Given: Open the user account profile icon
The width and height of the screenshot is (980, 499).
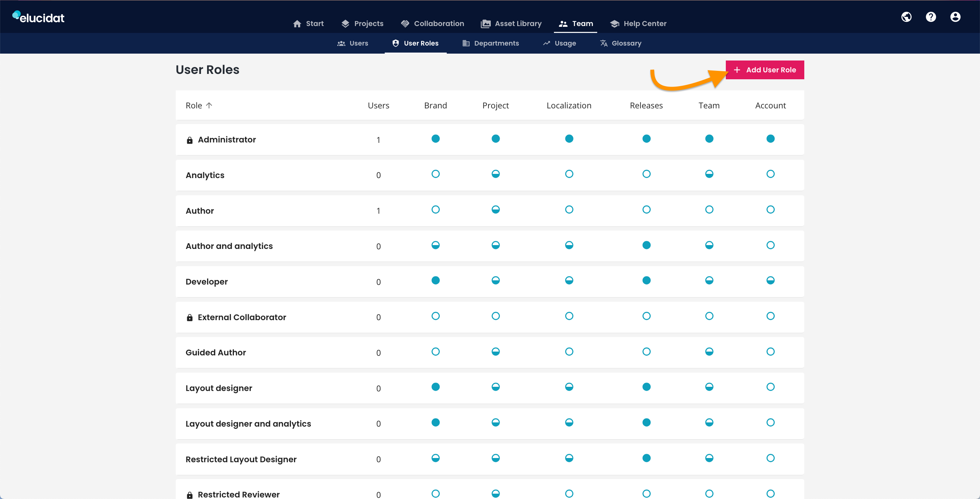Looking at the screenshot, I should pos(955,17).
